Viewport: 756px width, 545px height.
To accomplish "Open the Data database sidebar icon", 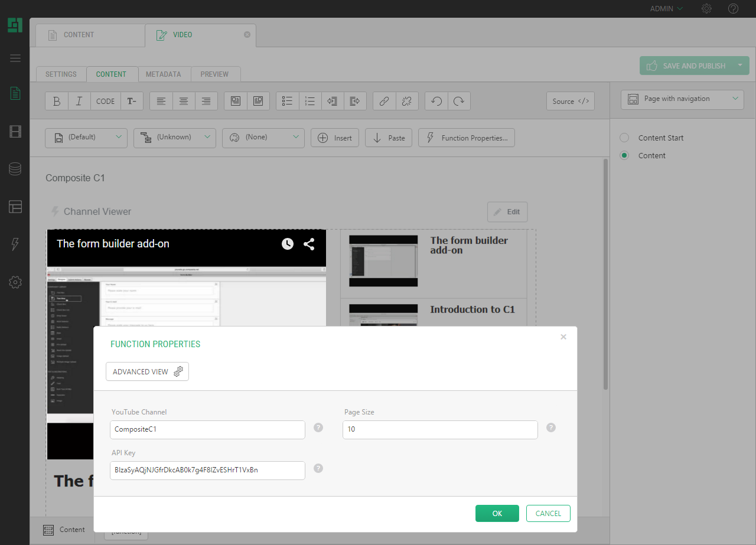I will tap(15, 169).
